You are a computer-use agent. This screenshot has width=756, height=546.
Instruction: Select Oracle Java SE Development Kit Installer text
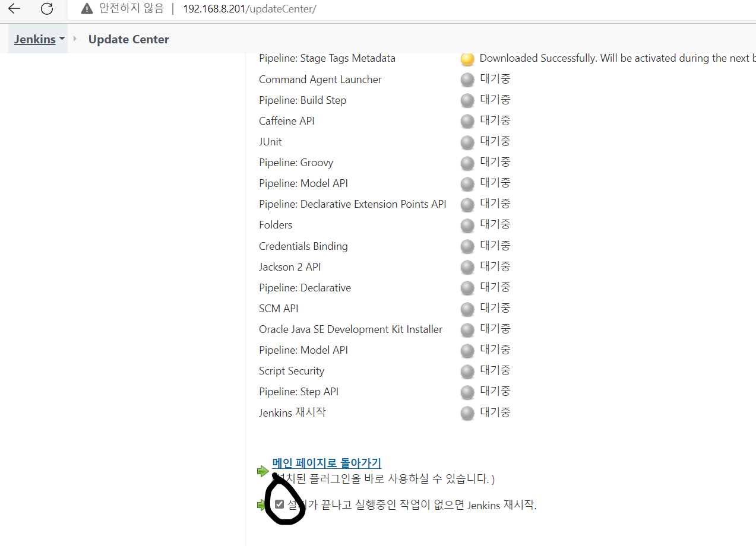(350, 329)
